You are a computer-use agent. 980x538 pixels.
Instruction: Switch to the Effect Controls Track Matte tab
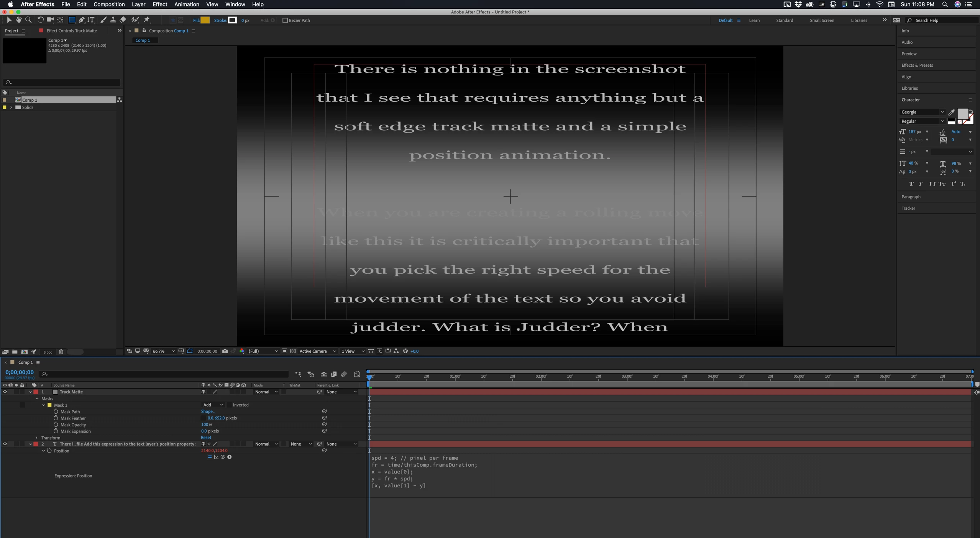(71, 31)
